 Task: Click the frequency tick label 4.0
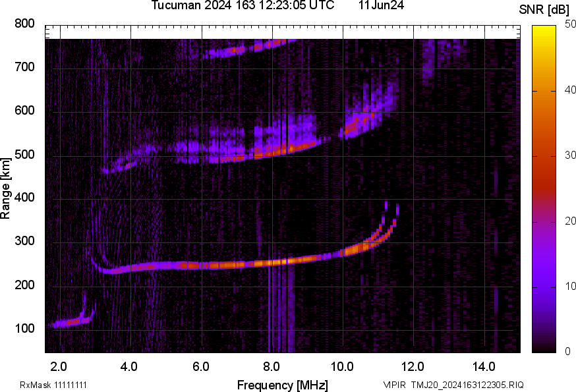click(x=129, y=367)
